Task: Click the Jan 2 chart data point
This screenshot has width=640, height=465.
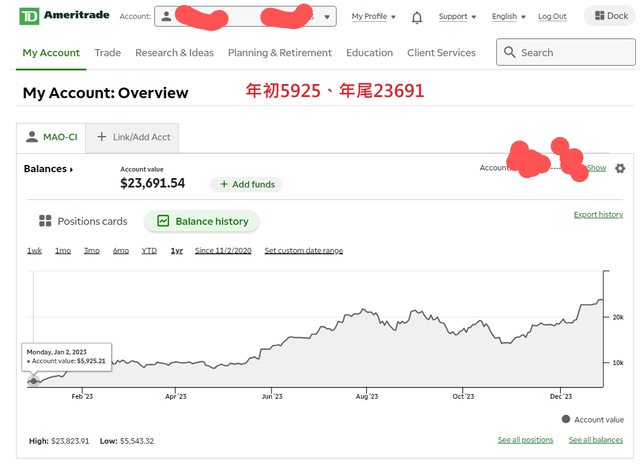Action: (34, 380)
